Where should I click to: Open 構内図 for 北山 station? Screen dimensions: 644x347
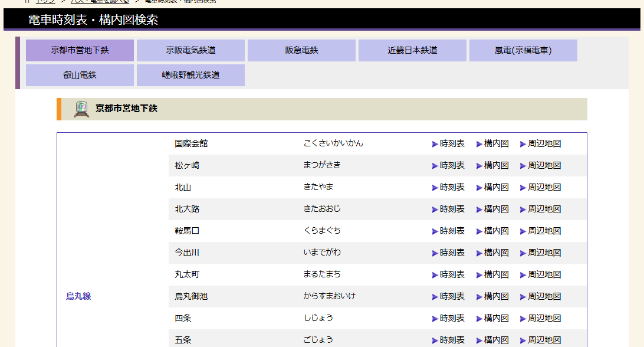click(492, 187)
